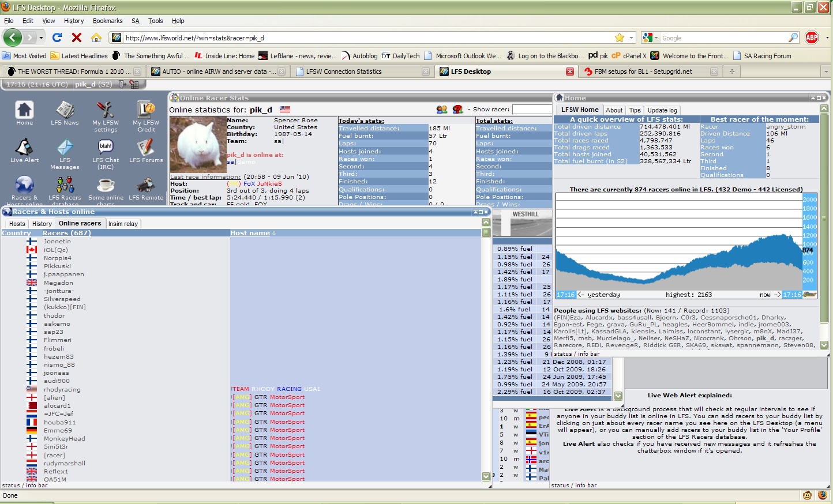This screenshot has height=504, width=833.
Task: Click the Last race information link
Action: (x=205, y=177)
